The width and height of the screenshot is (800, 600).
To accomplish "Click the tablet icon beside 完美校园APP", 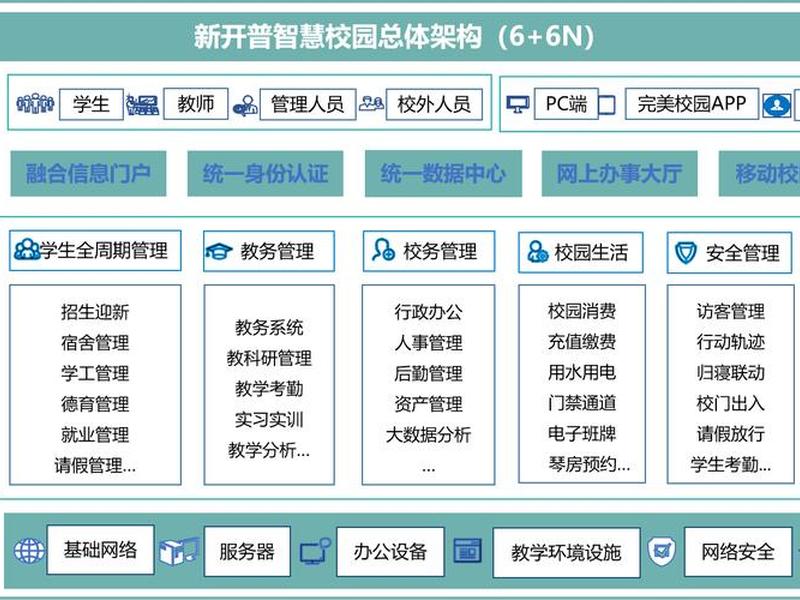I will pos(607,105).
